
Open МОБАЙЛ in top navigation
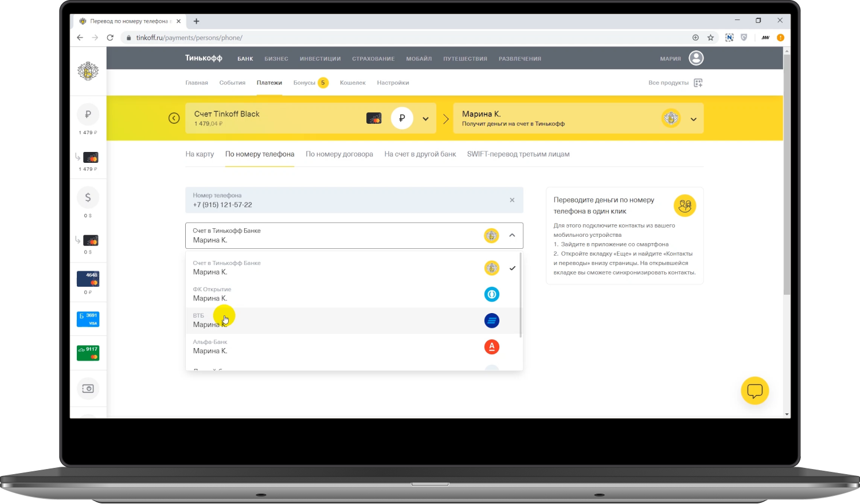coord(419,58)
